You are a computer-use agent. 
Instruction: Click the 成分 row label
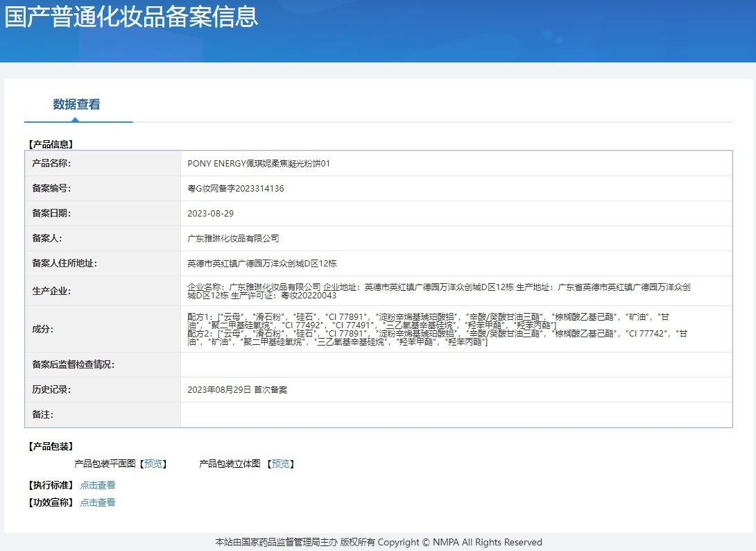43,329
